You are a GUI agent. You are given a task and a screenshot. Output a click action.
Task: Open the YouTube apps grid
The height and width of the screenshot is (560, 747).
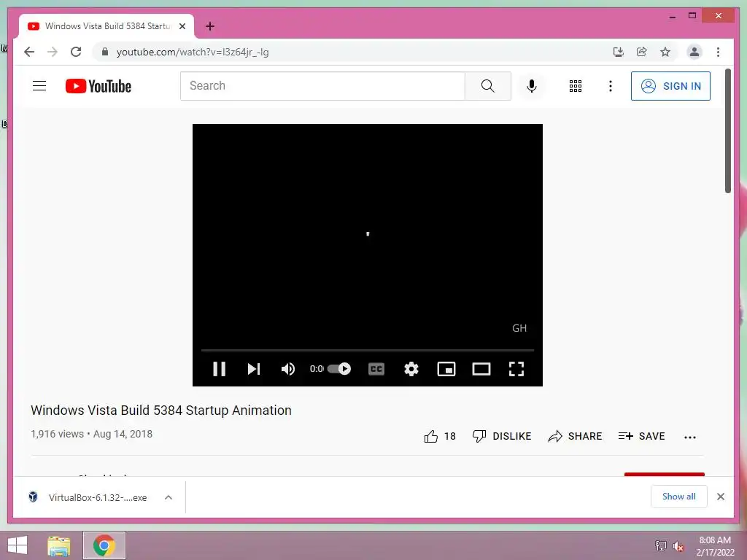point(576,86)
